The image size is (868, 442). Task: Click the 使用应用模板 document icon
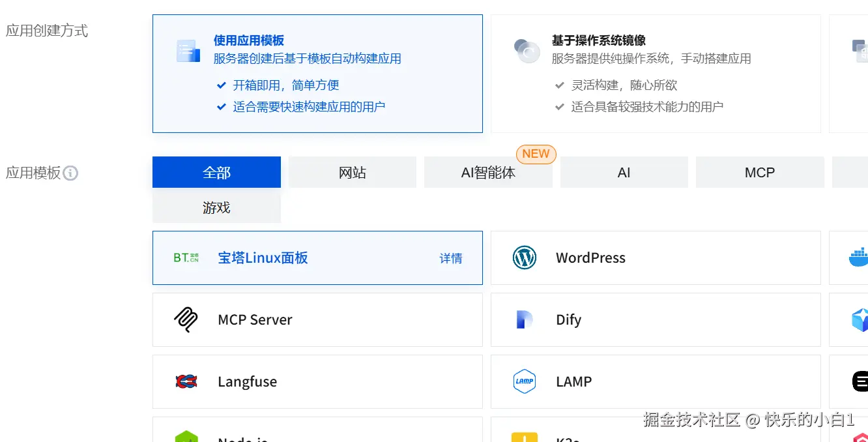[188, 51]
